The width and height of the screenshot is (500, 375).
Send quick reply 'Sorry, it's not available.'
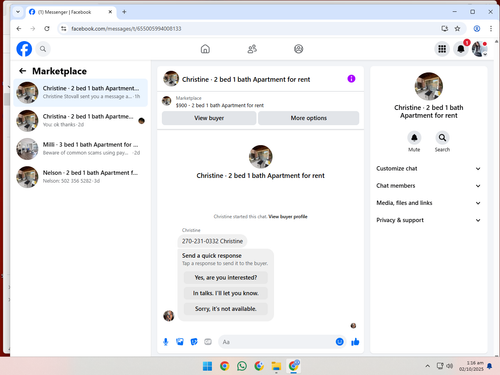[226, 309]
